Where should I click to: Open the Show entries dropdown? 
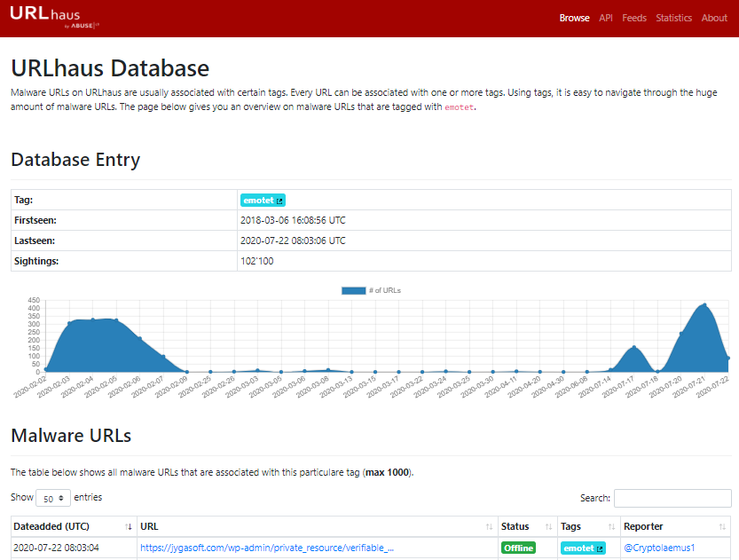pyautogui.click(x=53, y=498)
